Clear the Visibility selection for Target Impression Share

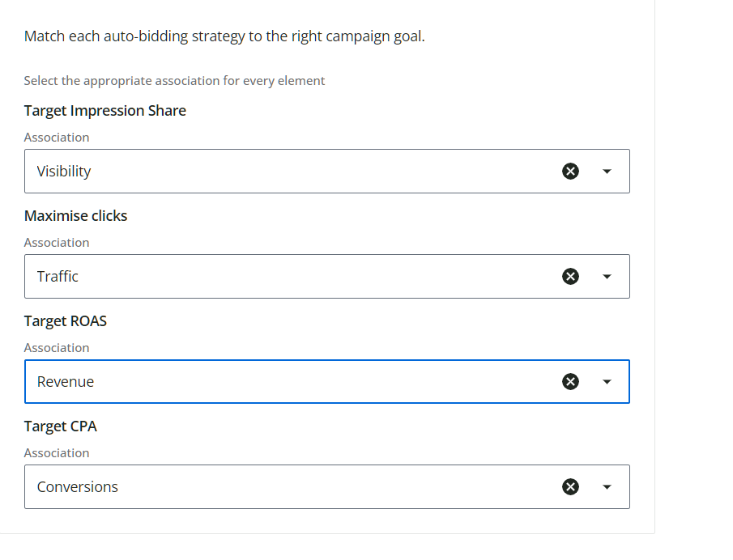[570, 171]
